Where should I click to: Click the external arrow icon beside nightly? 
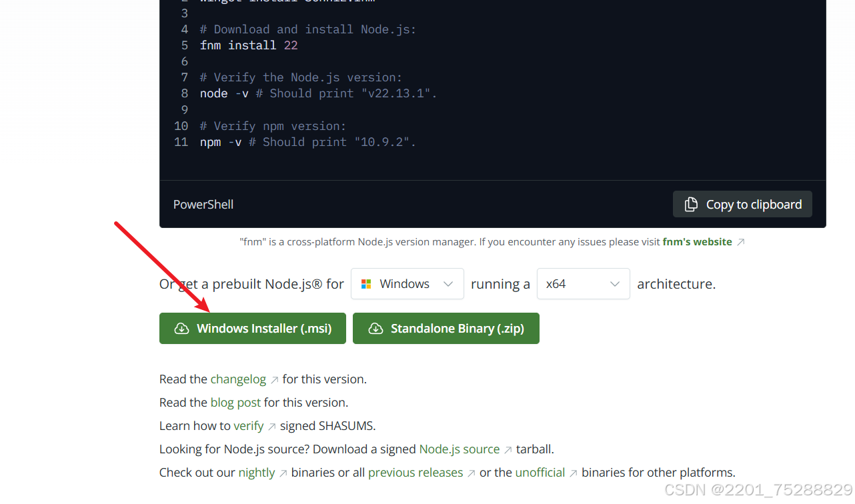coord(283,473)
